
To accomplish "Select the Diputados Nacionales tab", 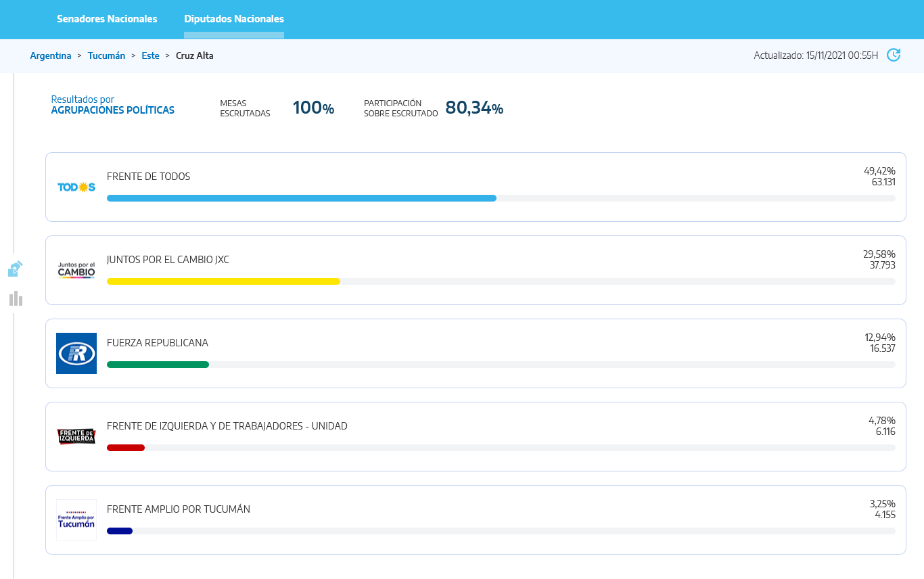I will point(234,19).
